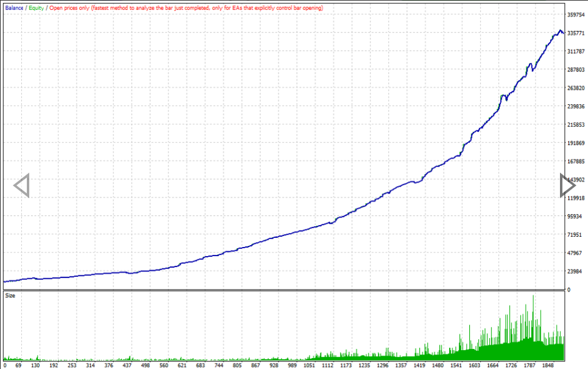
Task: Select the 1787 x-axis label
Action: tap(530, 365)
